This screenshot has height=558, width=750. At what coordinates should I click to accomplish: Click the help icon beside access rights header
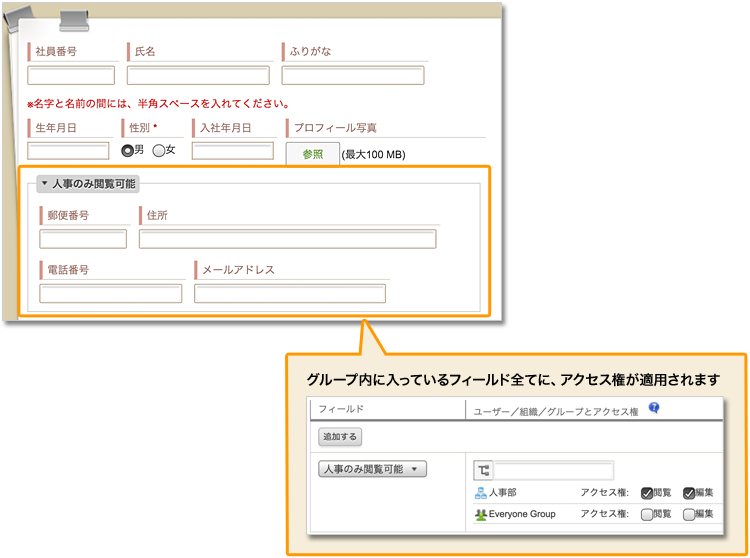(655, 408)
